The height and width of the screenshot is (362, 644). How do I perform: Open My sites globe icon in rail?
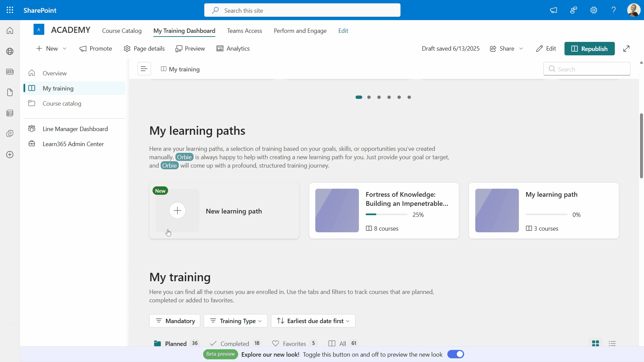[x=10, y=51]
